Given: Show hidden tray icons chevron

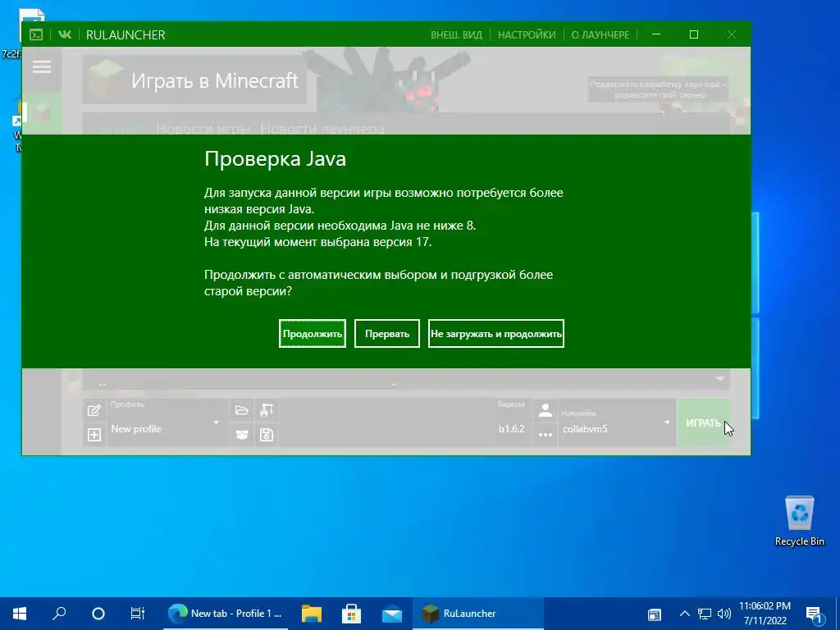Looking at the screenshot, I should point(685,614).
